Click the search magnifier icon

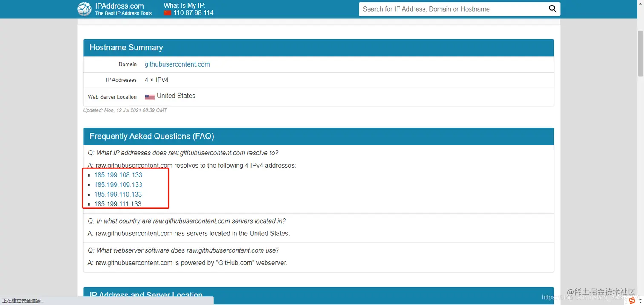(553, 9)
